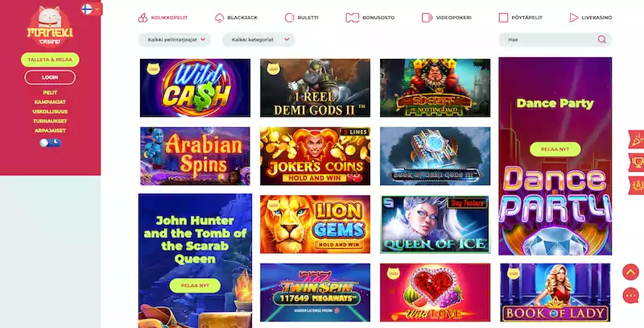The height and width of the screenshot is (328, 644).
Task: Expand the Kaikki pelintarjoajat dropdown
Action: tap(175, 39)
